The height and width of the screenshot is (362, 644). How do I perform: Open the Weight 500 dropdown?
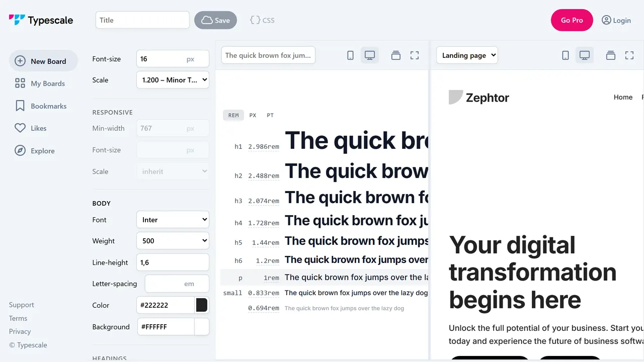(173, 241)
